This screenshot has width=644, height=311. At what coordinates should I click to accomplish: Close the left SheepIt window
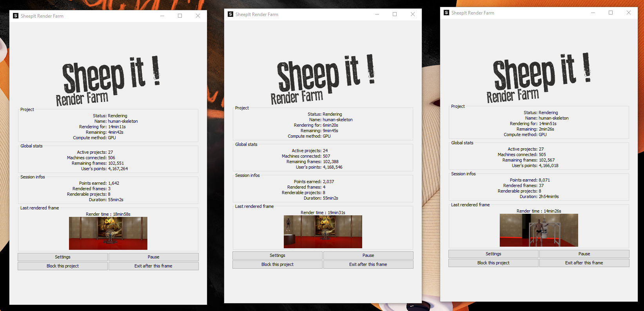pos(198,16)
